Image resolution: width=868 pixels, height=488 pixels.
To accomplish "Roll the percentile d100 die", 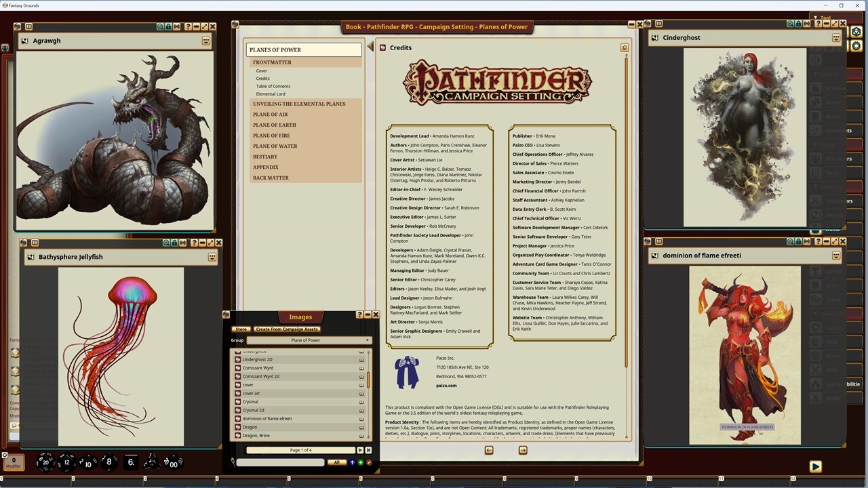I will (x=173, y=464).
